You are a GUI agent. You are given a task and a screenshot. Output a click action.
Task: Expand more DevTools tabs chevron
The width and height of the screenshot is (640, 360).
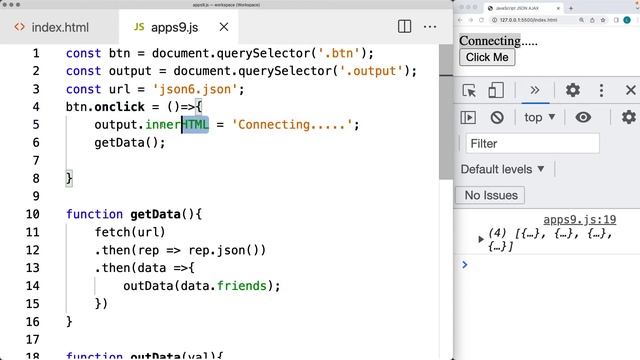pyautogui.click(x=535, y=90)
